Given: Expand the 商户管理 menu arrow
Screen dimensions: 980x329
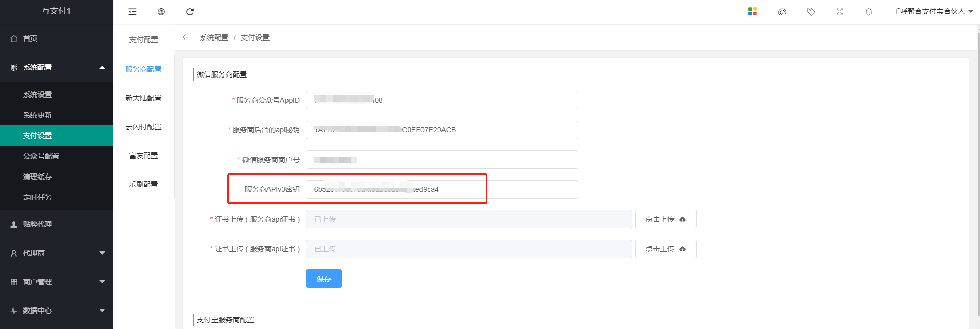Looking at the screenshot, I should pos(102,282).
